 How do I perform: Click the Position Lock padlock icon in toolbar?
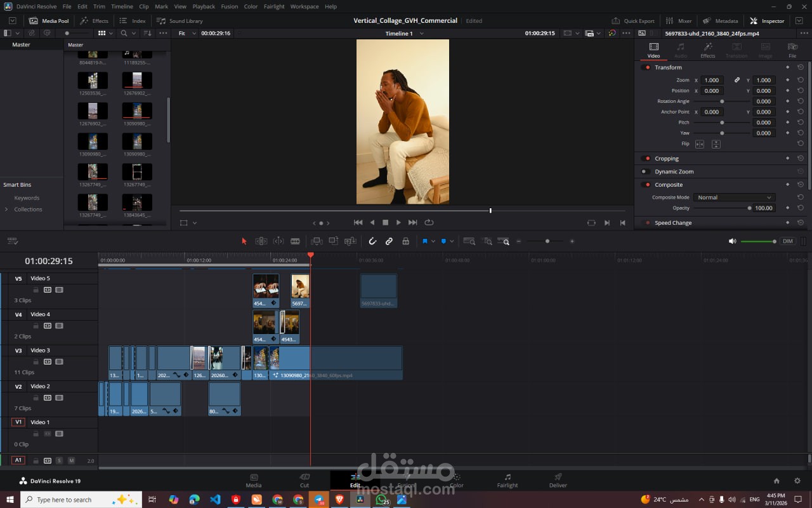click(405, 241)
